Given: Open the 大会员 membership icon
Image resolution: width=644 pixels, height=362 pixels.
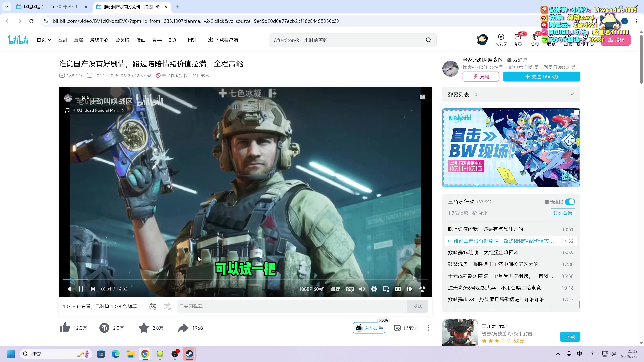Looking at the screenshot, I should click(501, 40).
